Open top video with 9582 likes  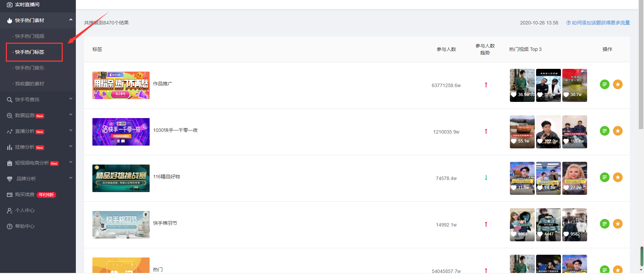575,225
